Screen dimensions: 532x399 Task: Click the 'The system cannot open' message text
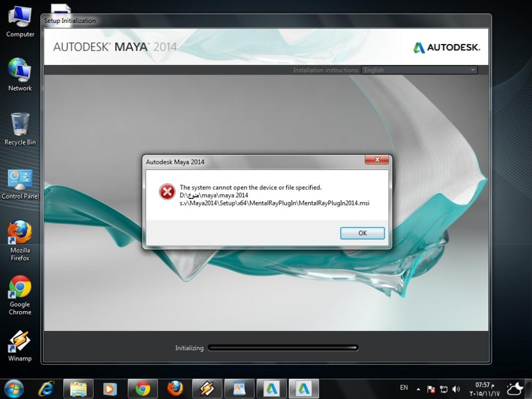pos(251,187)
